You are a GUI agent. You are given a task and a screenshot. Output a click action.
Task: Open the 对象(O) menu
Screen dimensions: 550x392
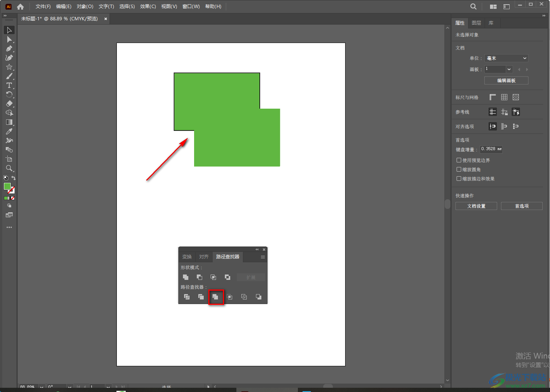point(85,7)
